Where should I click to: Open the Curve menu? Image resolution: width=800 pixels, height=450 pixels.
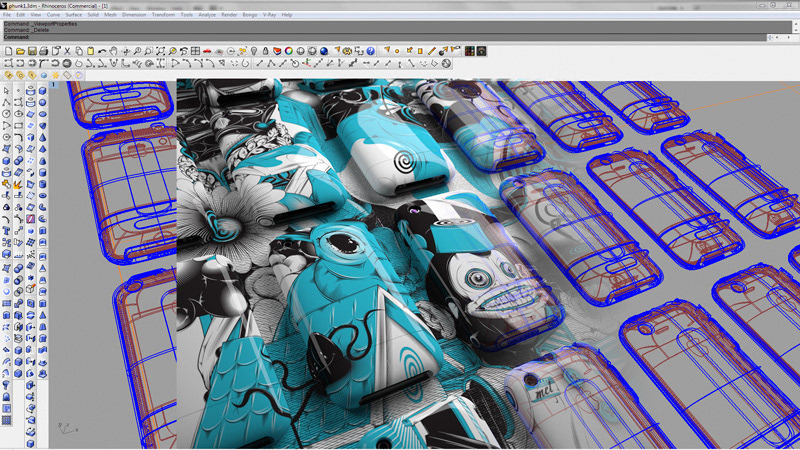point(54,15)
